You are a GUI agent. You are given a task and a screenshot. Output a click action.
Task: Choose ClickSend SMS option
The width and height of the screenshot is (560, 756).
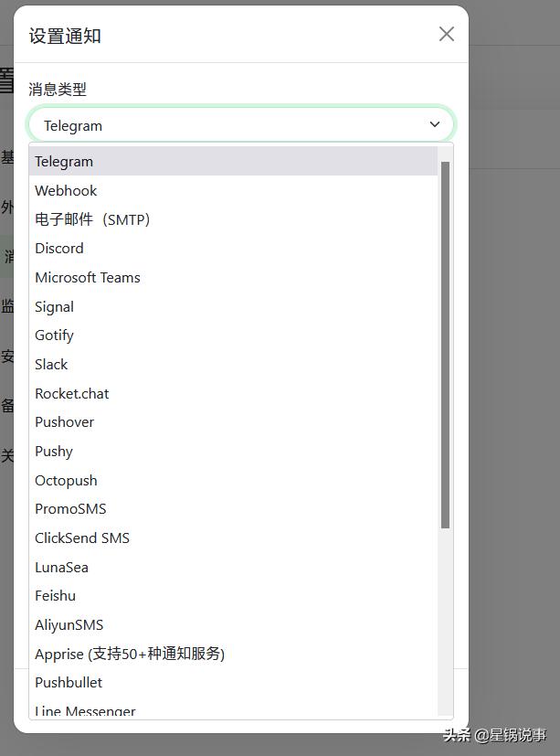point(233,538)
